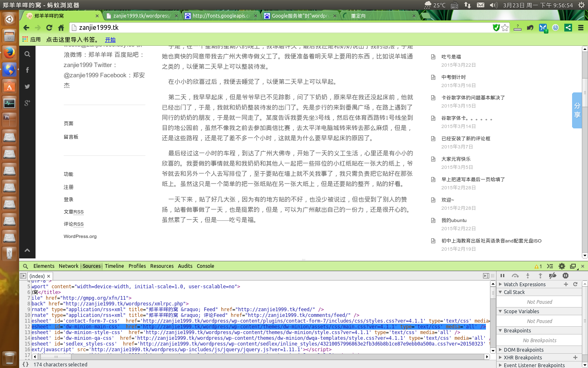Show the DevTools console drawer
588x368 pixels.
coord(550,266)
